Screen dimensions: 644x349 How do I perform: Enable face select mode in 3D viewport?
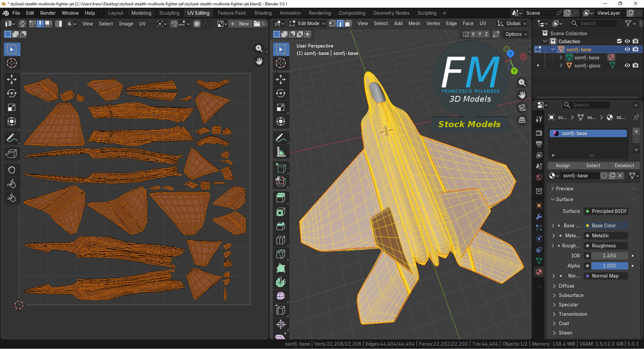[348, 23]
